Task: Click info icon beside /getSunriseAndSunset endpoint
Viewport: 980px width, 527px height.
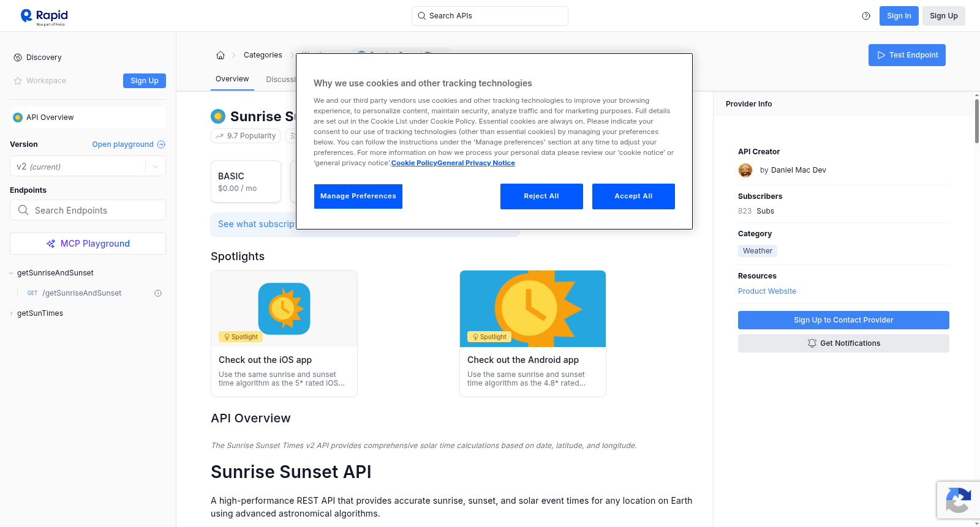Action: pyautogui.click(x=158, y=293)
